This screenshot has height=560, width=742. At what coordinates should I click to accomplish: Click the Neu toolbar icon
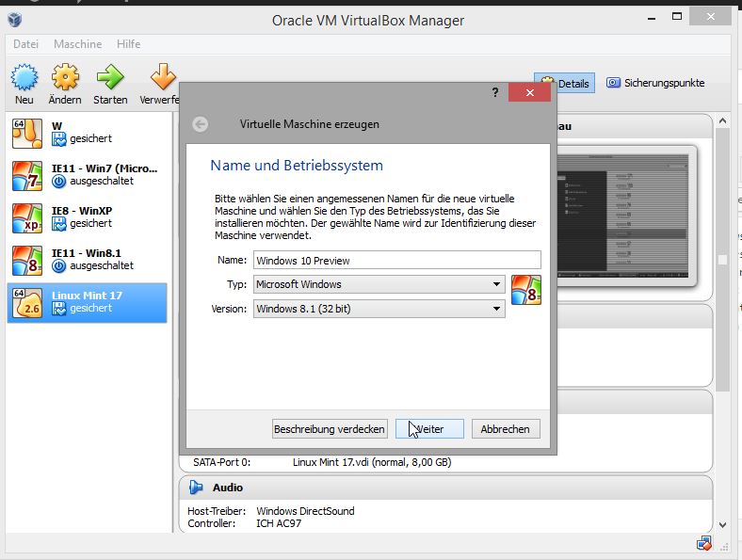coord(24,77)
